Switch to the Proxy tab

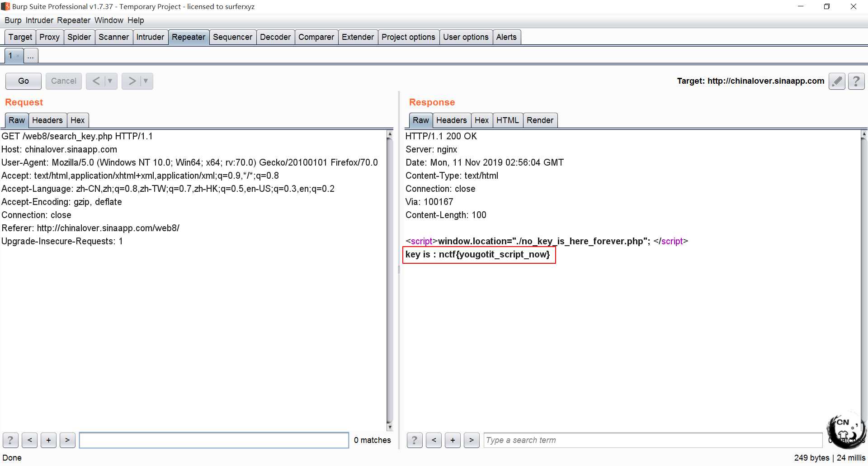tap(49, 37)
